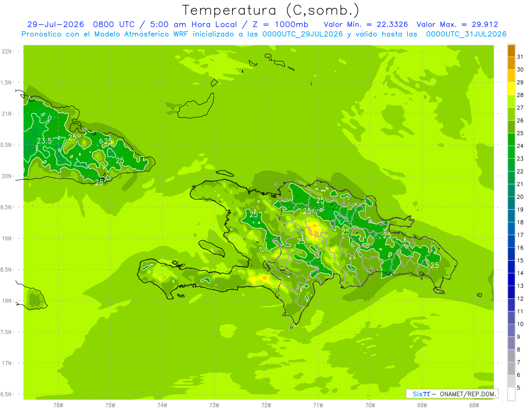The height and width of the screenshot is (411, 532).
Task: Select the '0800 UTC' time label
Action: click(x=114, y=24)
